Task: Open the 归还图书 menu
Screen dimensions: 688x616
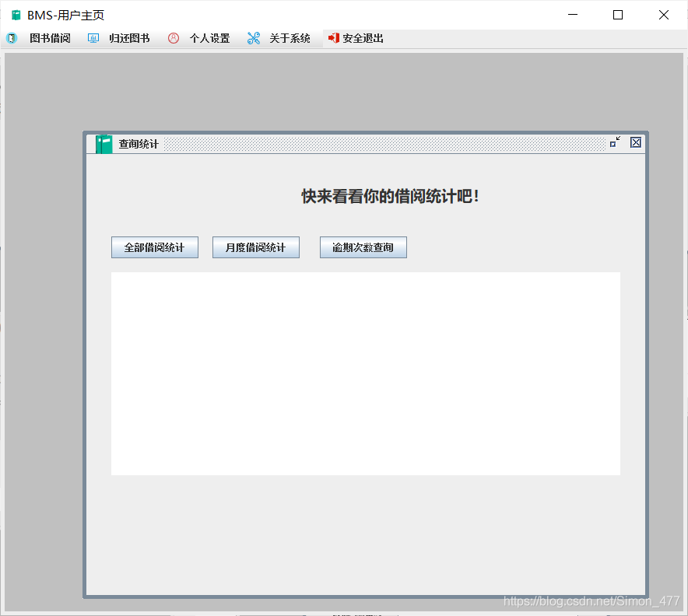Action: [x=129, y=38]
